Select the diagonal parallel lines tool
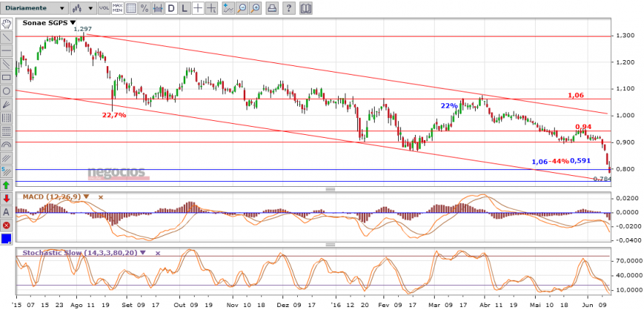644x310 pixels. [x=6, y=158]
